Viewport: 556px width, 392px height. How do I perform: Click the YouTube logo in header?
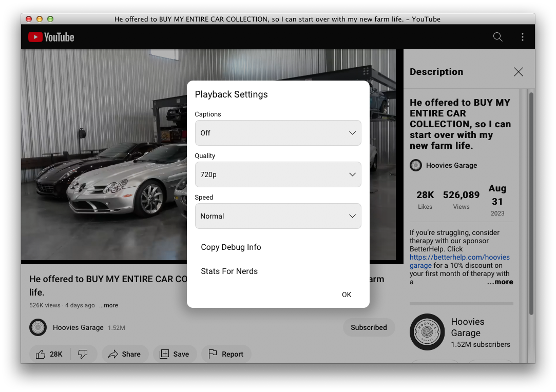tap(51, 37)
